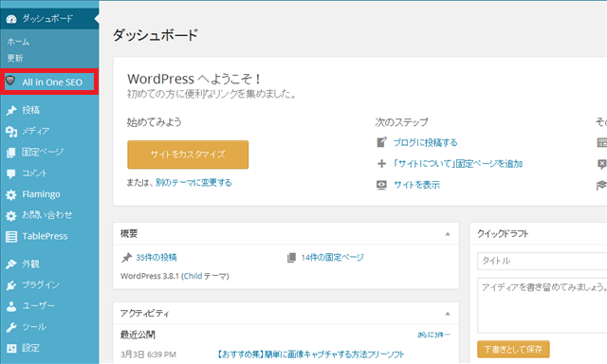Click the media icon beside メディア
The height and width of the screenshot is (364, 607).
click(x=11, y=132)
